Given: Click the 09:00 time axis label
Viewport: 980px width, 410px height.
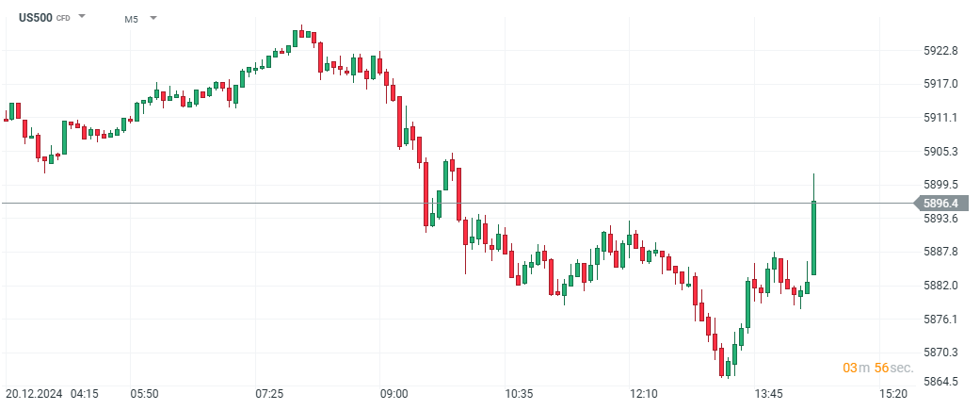Looking at the screenshot, I should tap(394, 392).
